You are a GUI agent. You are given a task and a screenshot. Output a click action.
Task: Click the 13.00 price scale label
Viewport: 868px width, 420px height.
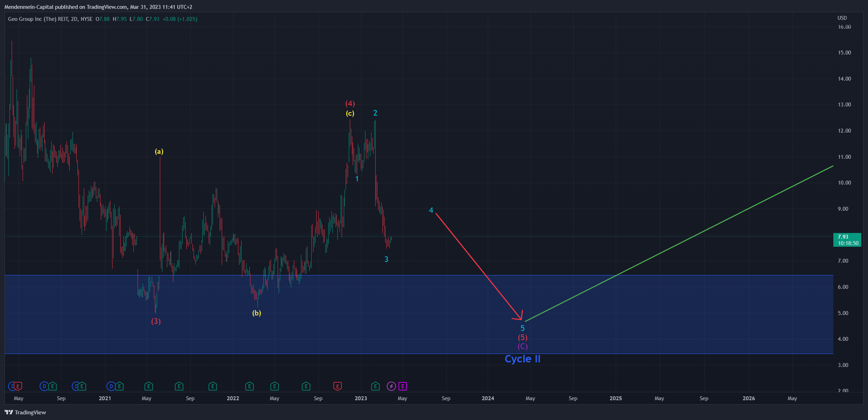coord(844,105)
